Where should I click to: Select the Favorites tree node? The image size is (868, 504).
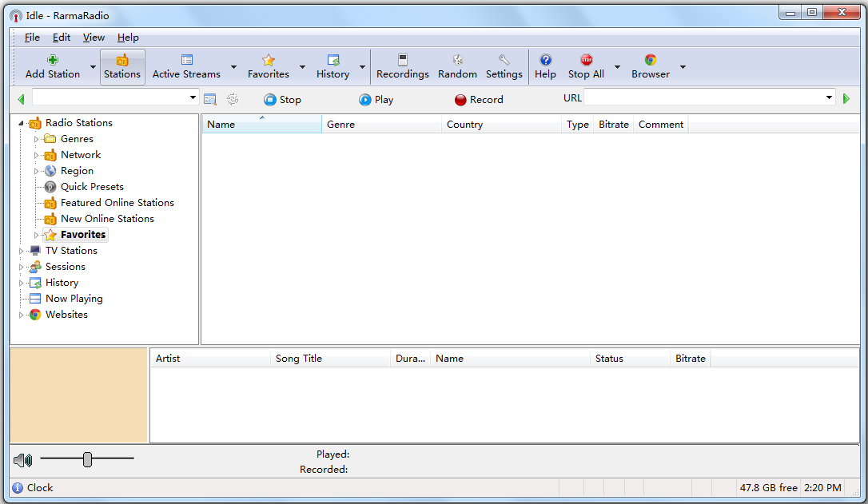coord(82,235)
